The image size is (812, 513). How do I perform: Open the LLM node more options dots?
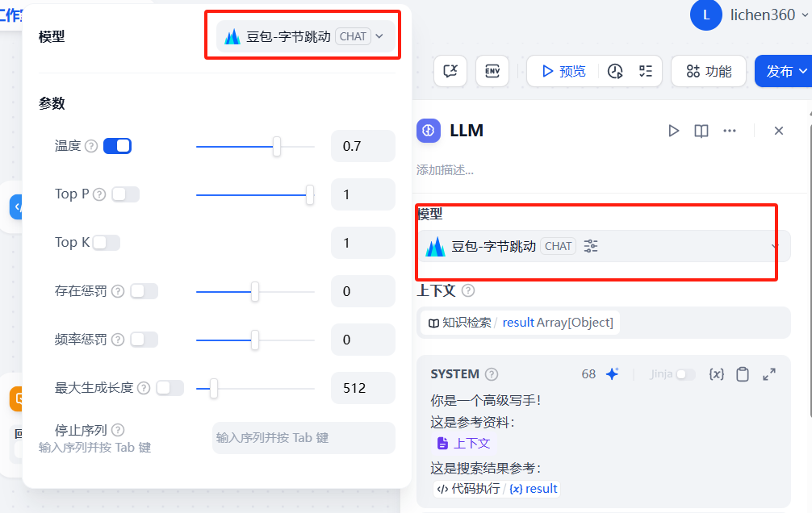(x=730, y=131)
